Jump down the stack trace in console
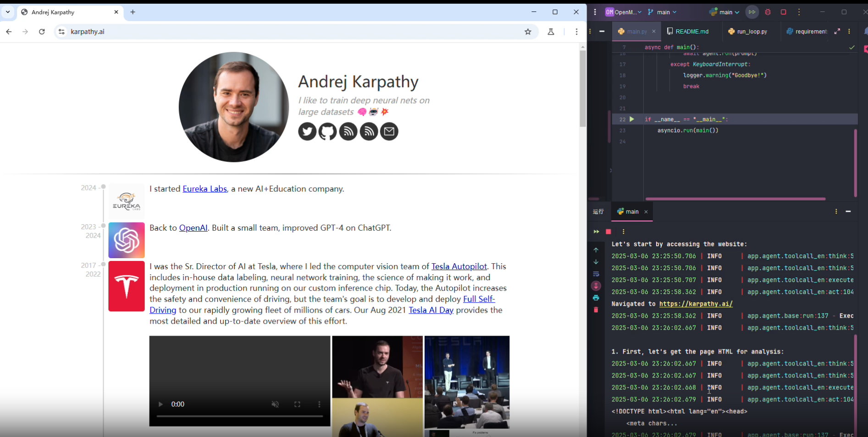868x437 pixels. click(x=596, y=262)
